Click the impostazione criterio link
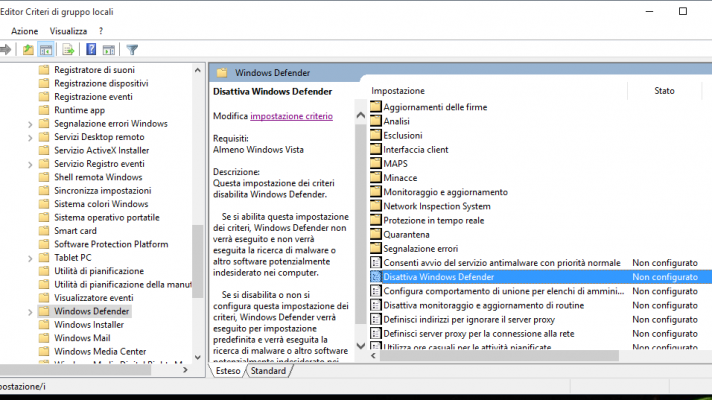Screen dimensions: 712x400 [292, 116]
